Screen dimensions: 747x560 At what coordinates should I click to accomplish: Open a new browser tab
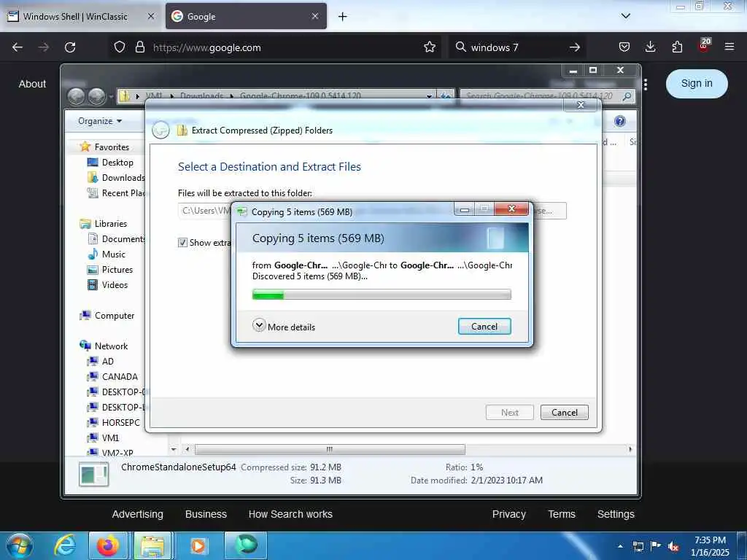tap(343, 16)
